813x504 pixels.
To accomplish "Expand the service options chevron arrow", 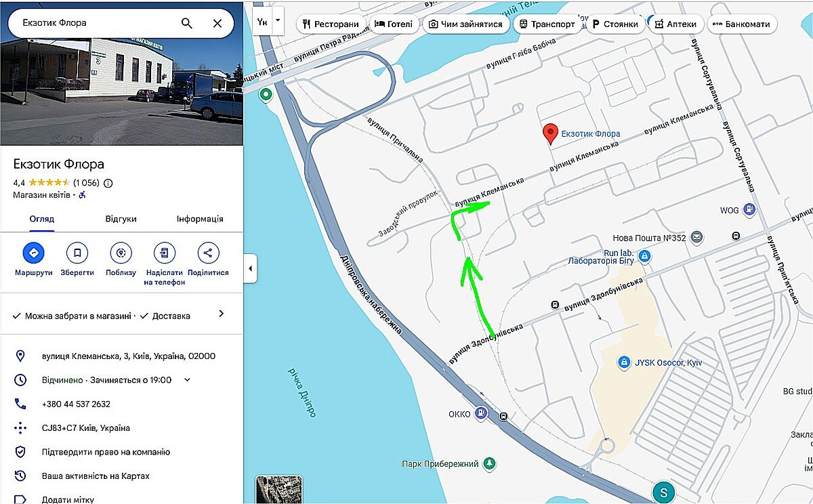I will pyautogui.click(x=221, y=314).
